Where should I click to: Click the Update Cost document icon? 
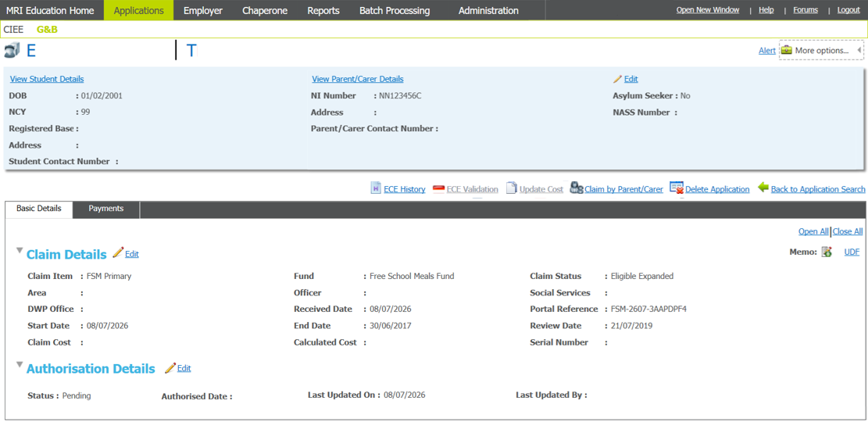tap(511, 188)
